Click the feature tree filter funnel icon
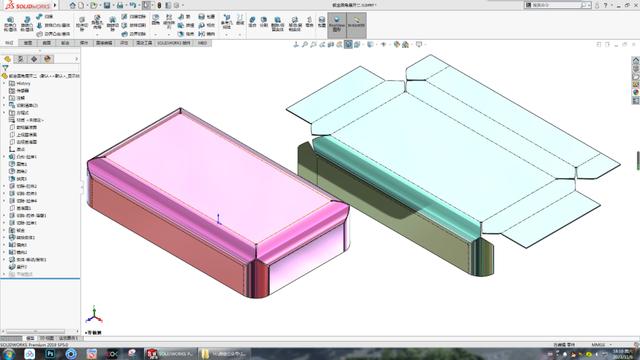 point(5,68)
